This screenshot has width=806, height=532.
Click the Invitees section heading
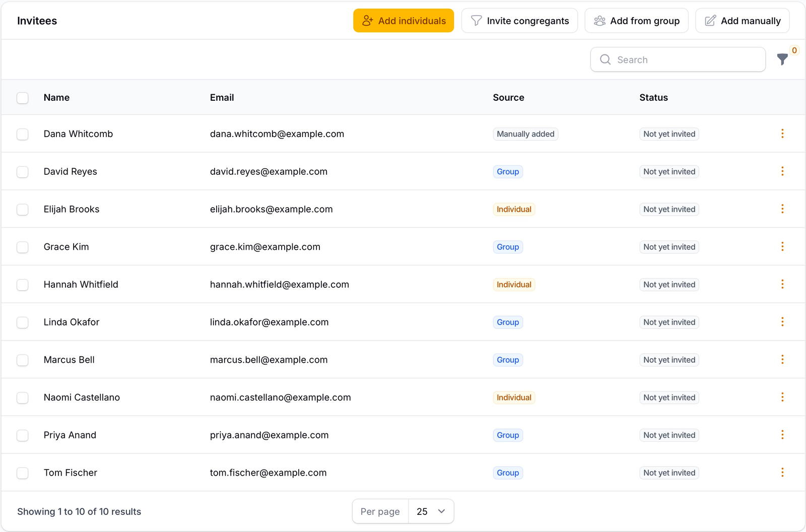[x=37, y=21]
